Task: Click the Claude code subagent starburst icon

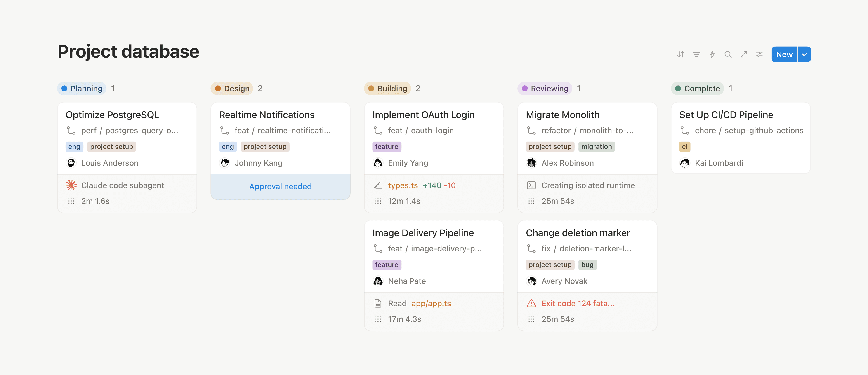Action: pos(71,185)
